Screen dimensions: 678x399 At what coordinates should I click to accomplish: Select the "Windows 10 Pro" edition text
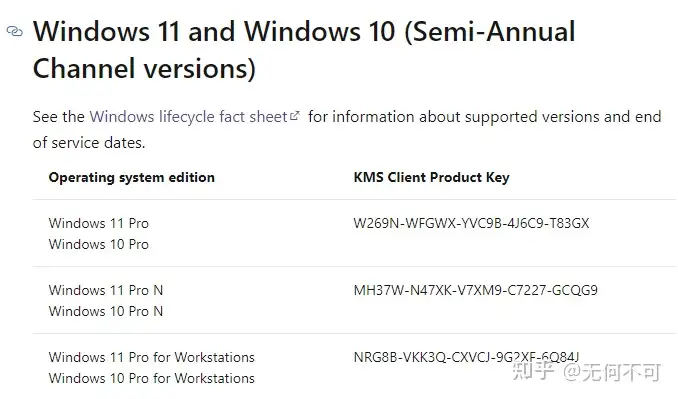pyautogui.click(x=99, y=244)
